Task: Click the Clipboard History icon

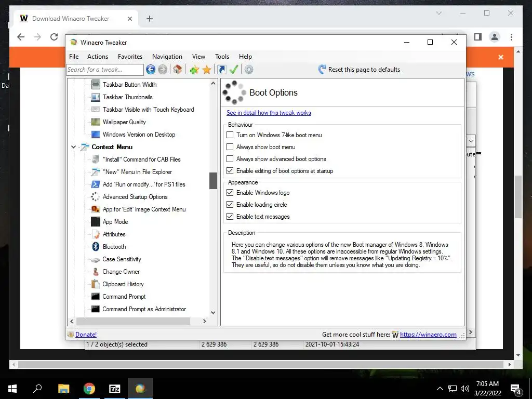Action: coord(96,284)
